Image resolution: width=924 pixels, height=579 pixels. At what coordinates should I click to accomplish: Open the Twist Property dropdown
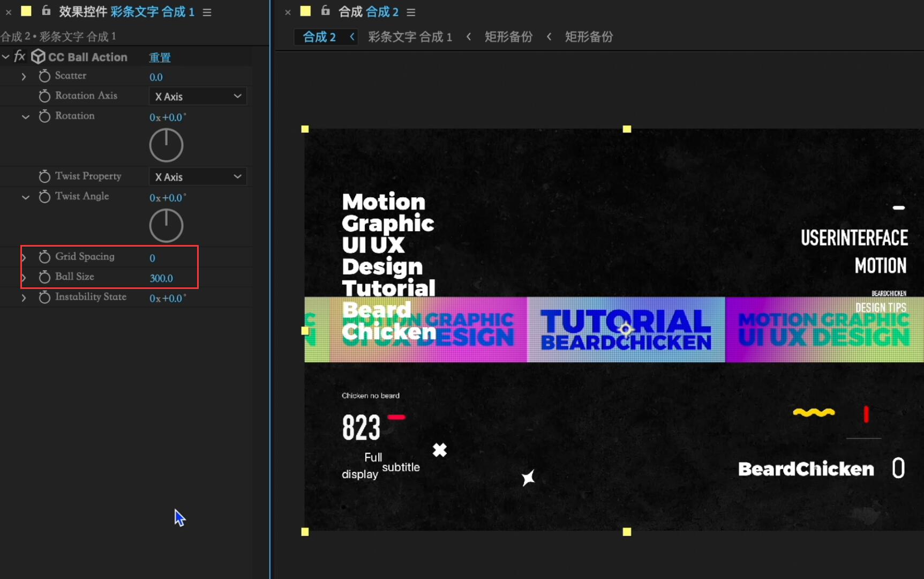[198, 176]
